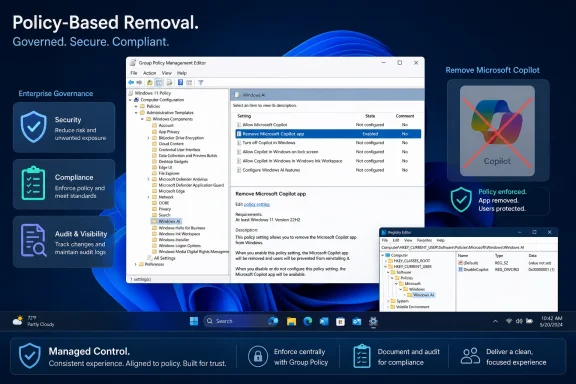The image size is (576, 384).
Task: Click the battery tray icon
Action: (529, 321)
